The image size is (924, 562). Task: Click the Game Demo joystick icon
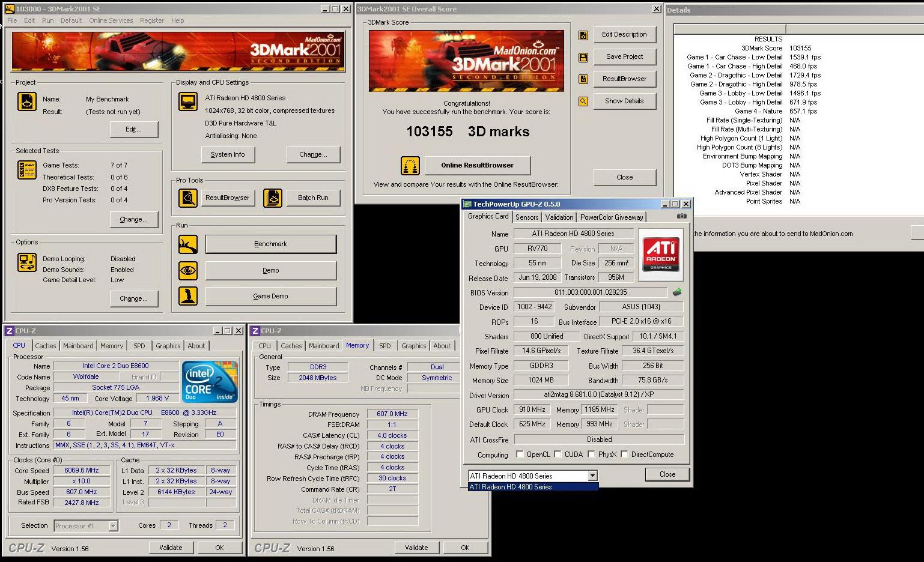[x=188, y=296]
